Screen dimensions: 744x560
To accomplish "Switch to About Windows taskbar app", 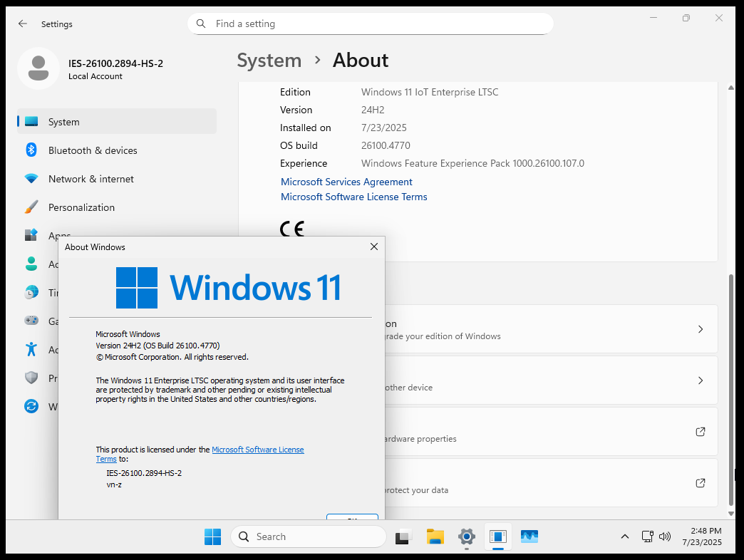I will [497, 536].
